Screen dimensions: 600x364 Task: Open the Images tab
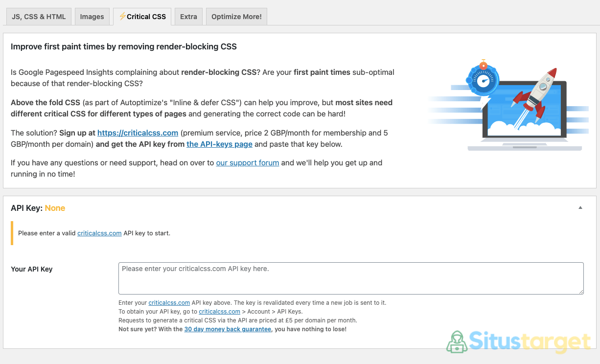pyautogui.click(x=92, y=17)
